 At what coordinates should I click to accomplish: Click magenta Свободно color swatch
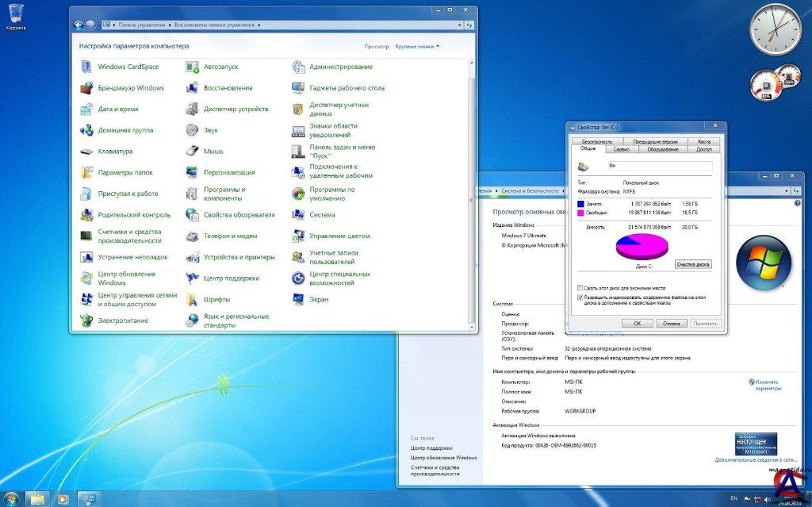580,213
